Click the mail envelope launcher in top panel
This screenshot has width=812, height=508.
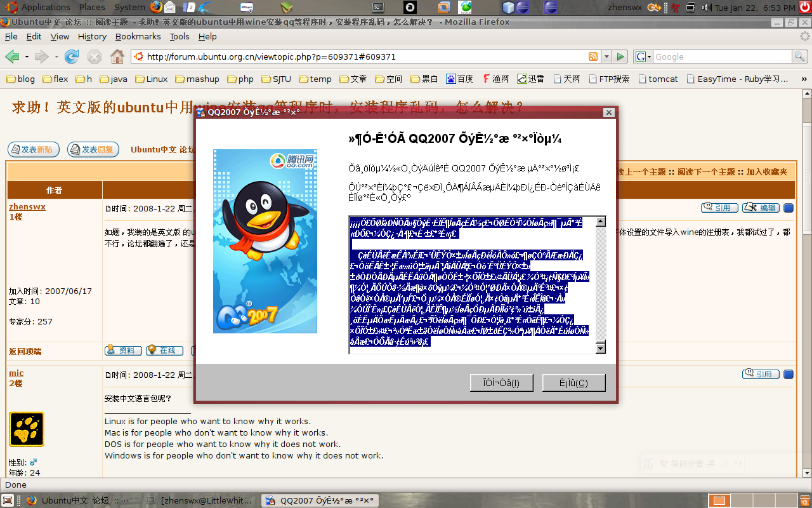coord(170,8)
